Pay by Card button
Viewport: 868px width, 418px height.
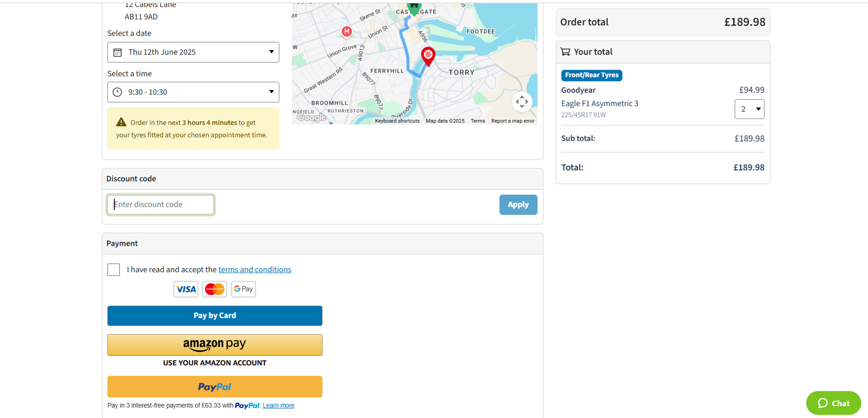tap(215, 316)
